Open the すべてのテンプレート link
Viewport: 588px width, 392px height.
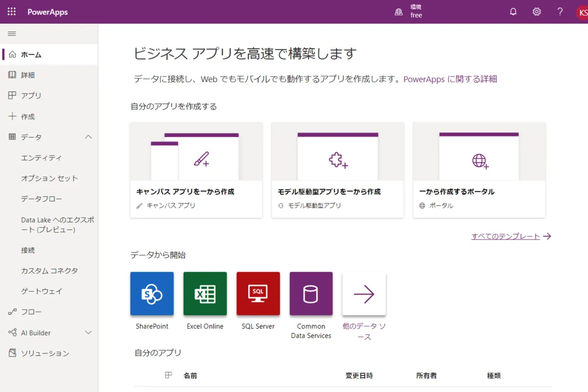tap(505, 236)
